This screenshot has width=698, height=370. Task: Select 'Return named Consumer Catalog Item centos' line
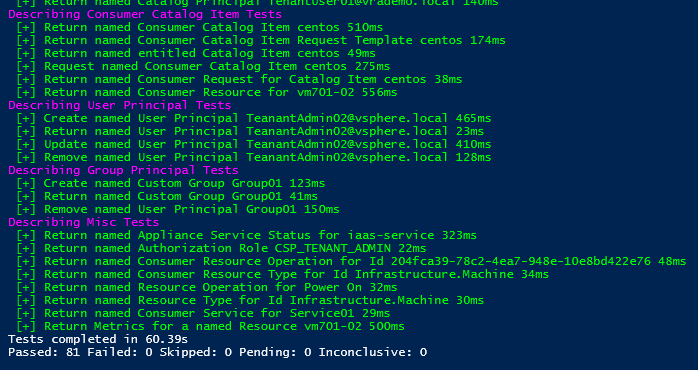199,28
